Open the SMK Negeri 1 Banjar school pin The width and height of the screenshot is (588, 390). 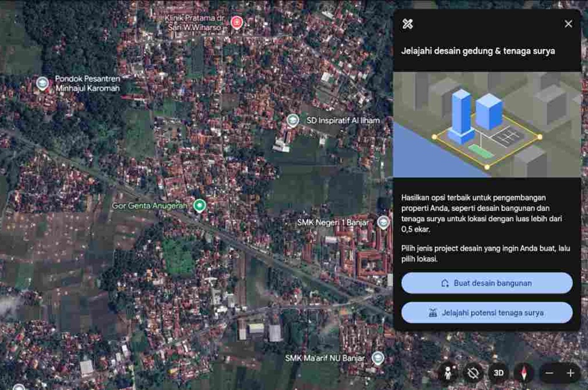(x=383, y=223)
